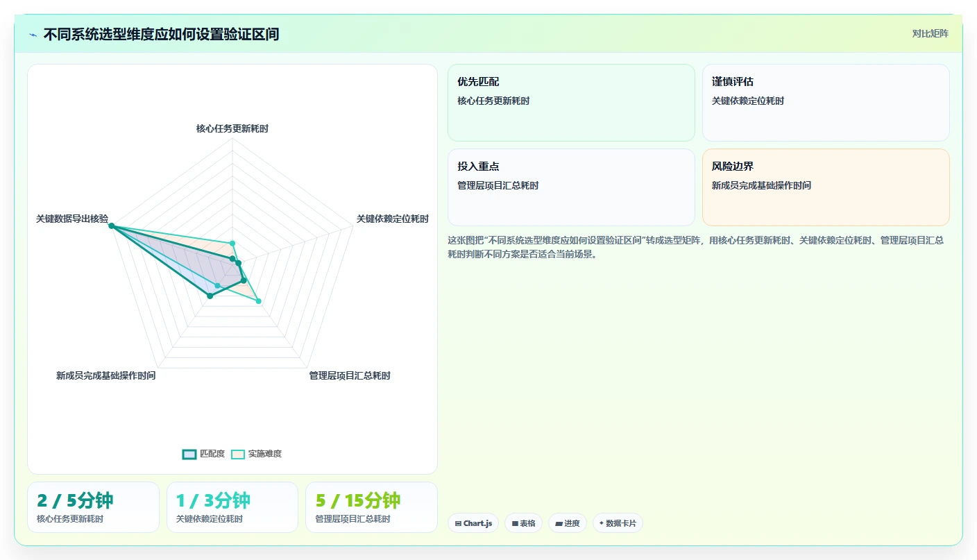Click the 实施难度 legend color box

(238, 454)
